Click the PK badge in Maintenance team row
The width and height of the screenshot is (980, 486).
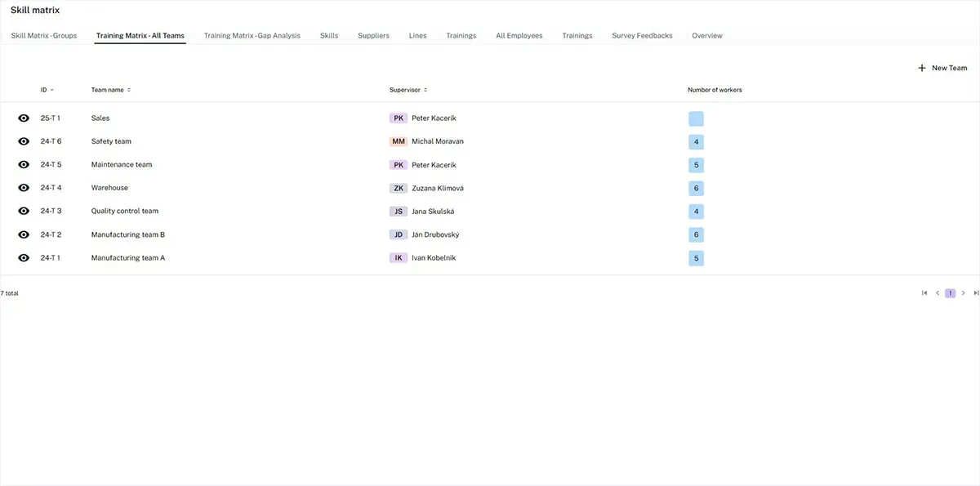point(399,165)
